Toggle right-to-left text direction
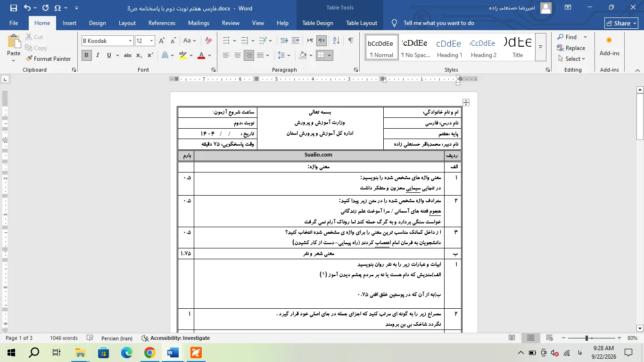The height and width of the screenshot is (362, 644). click(x=322, y=41)
